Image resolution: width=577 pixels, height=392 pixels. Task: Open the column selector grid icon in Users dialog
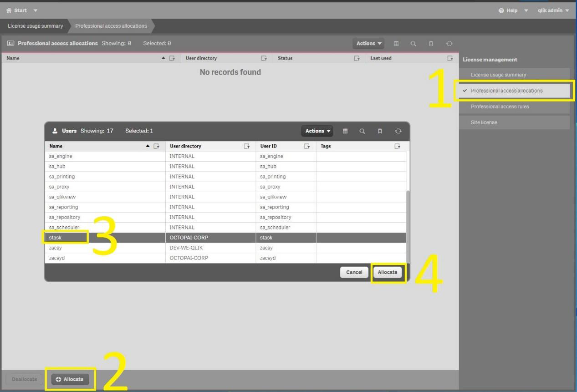[346, 131]
